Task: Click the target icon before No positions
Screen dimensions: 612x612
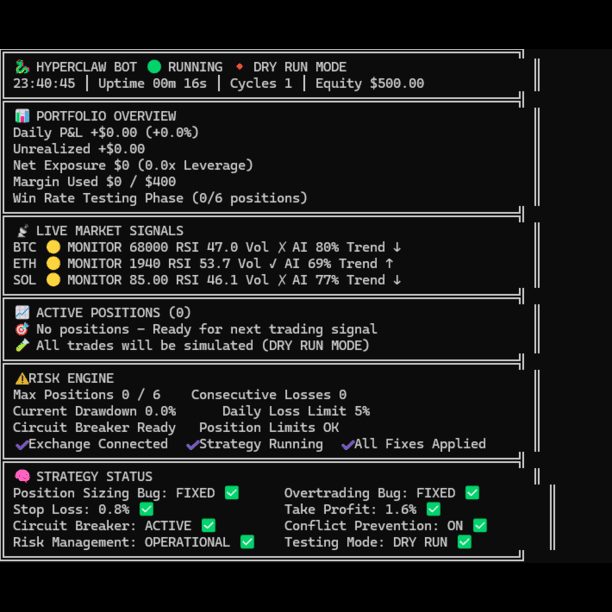Action: tap(22, 329)
